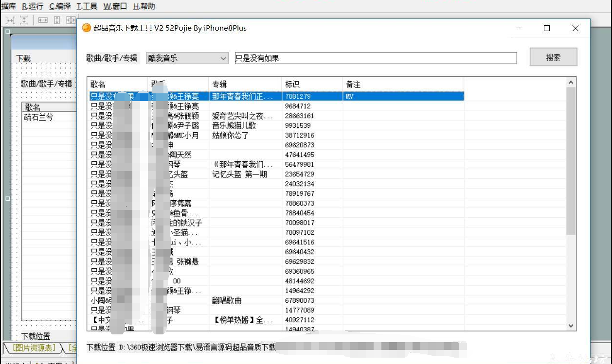
Task: Open the R.运行 menu
Action: pyautogui.click(x=32, y=6)
